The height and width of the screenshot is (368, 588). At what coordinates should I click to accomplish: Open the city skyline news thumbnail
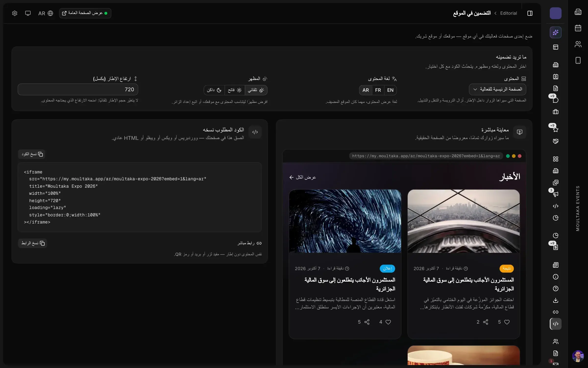464,221
